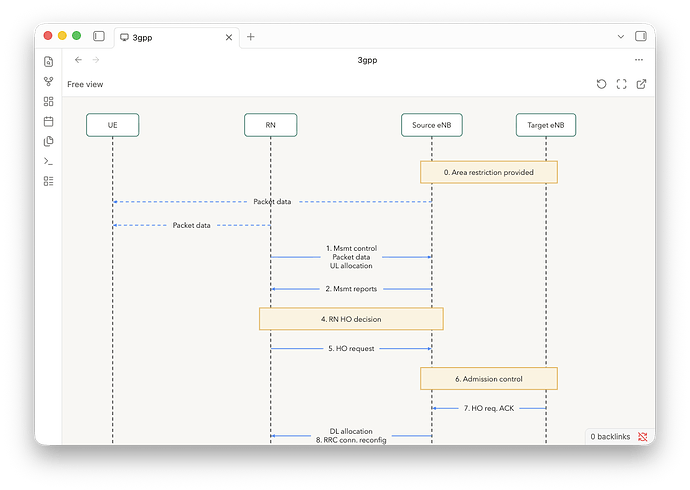Select the 3gpp tab
Viewport: 690px width, 490px height.
[177, 37]
